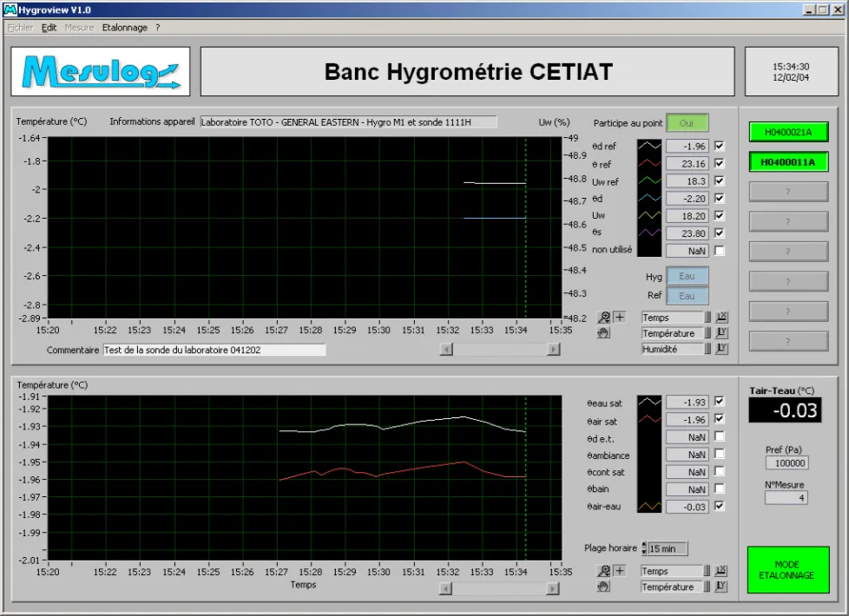
Task: Autoscale X axis next to Temps above Humidité
Action: pos(721,318)
